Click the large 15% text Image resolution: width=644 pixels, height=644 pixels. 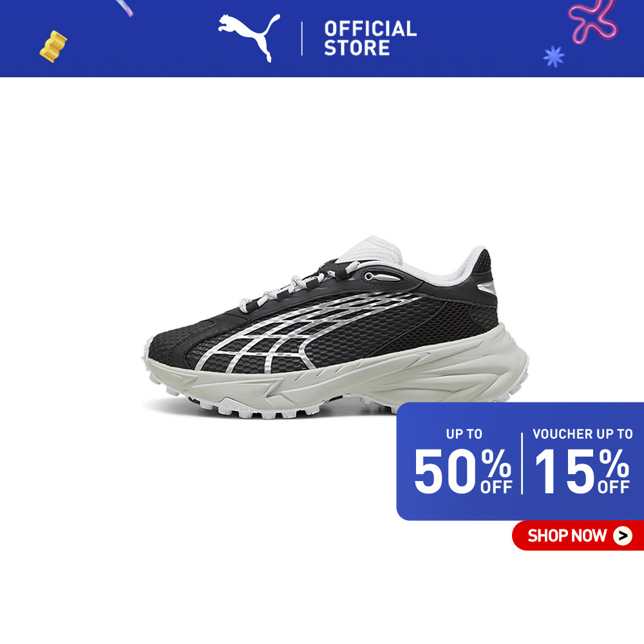582,471
